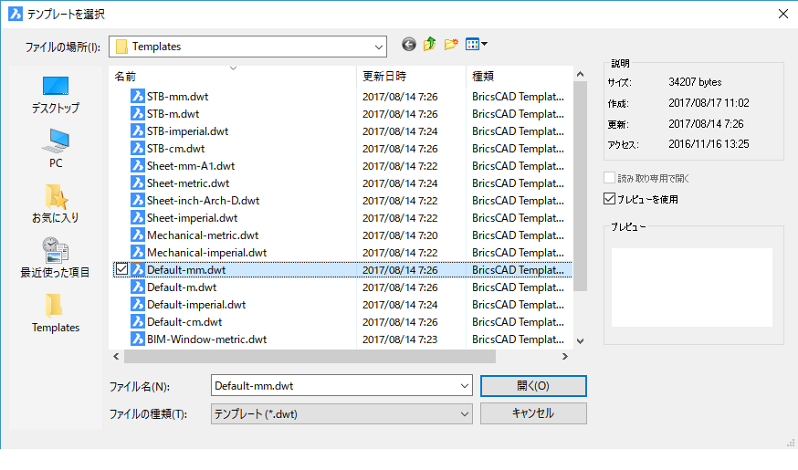
Task: Select the STB-imperial.dwt file icon
Action: click(137, 131)
